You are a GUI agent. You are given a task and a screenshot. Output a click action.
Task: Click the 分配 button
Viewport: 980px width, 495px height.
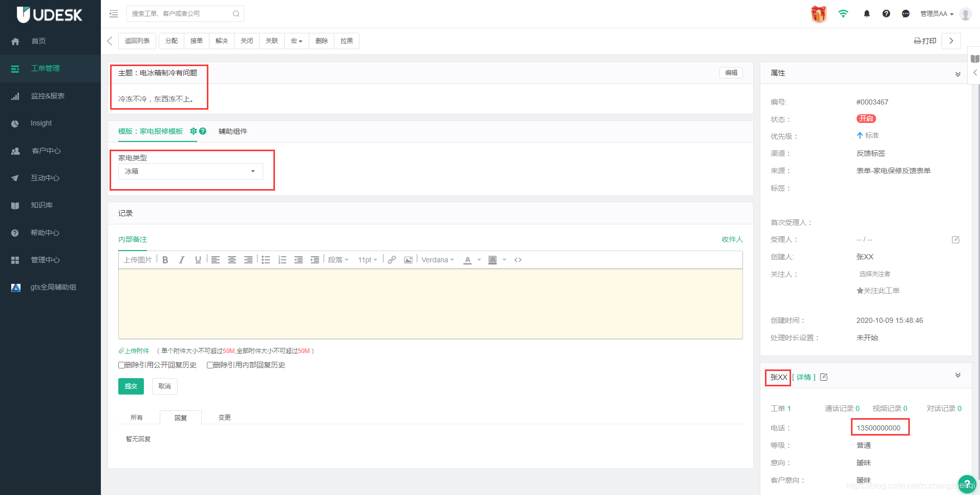tap(172, 41)
